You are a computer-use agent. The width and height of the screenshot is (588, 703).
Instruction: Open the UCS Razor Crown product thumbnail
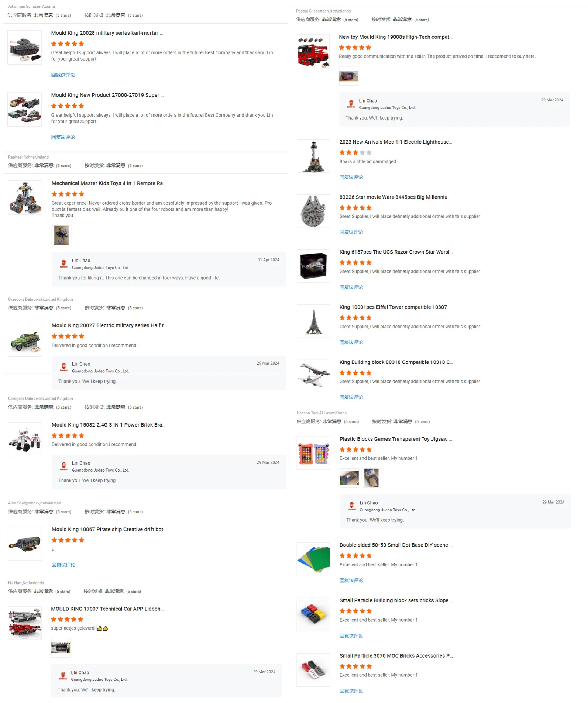[x=313, y=266]
